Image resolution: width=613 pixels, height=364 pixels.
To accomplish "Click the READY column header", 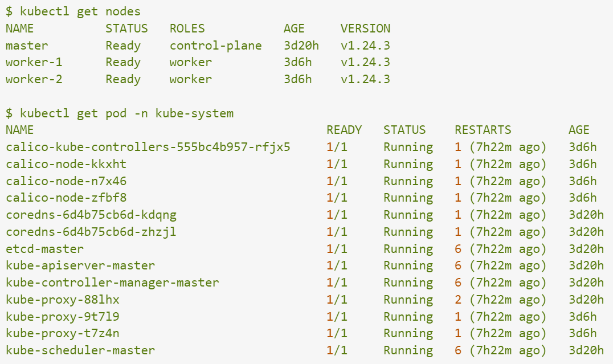I will pos(344,130).
